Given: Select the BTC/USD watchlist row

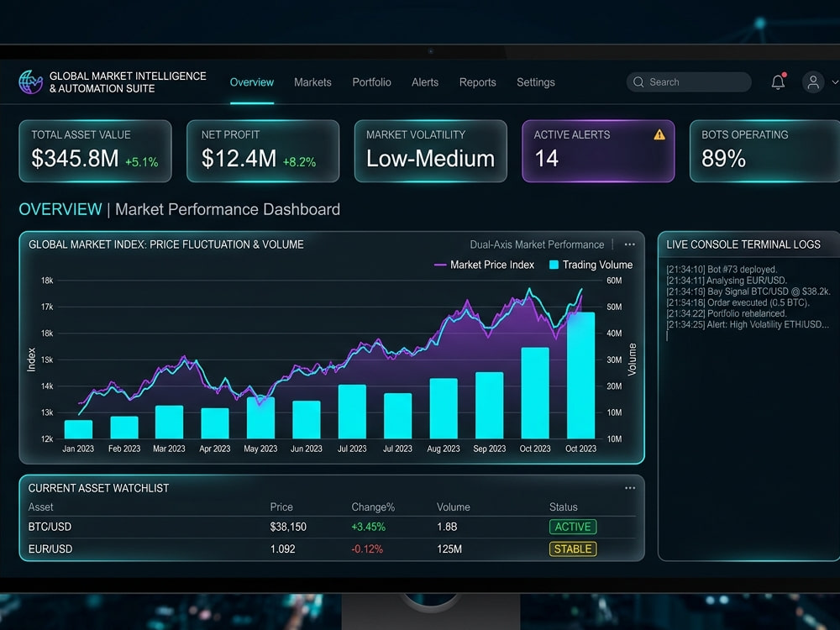Looking at the screenshot, I should tap(332, 528).
